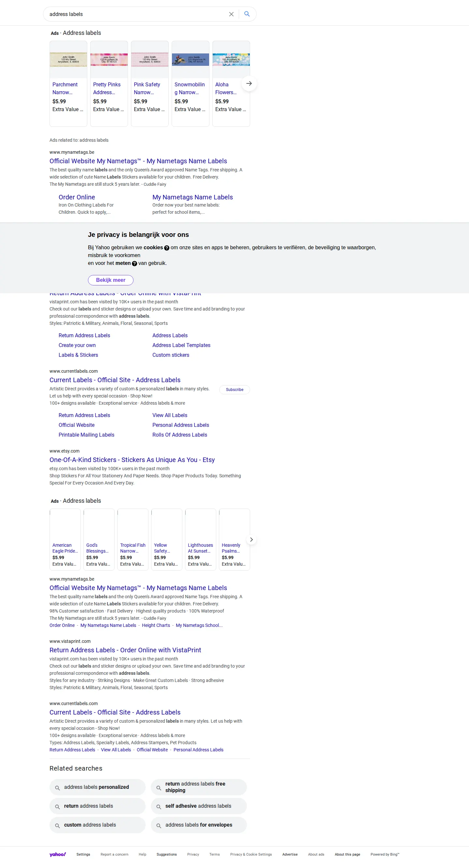Open Printable Mailing Labels link
469x868 pixels.
click(86, 435)
